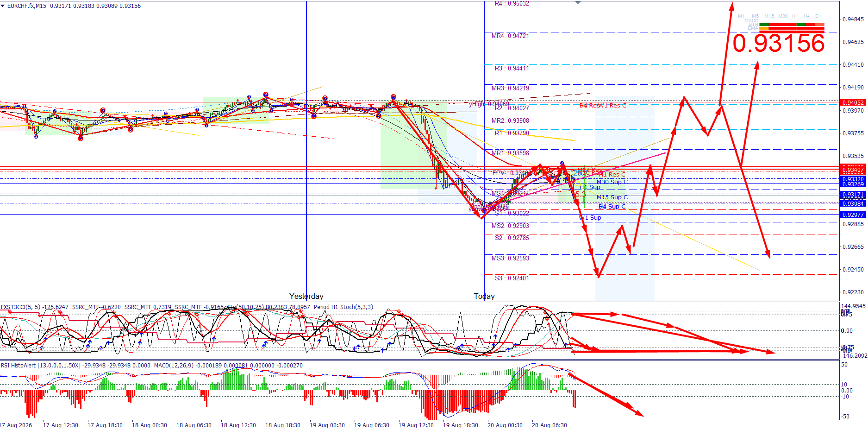The image size is (868, 430).
Task: Select the M30 timeframe label in the trend panel
Action: pos(783,16)
